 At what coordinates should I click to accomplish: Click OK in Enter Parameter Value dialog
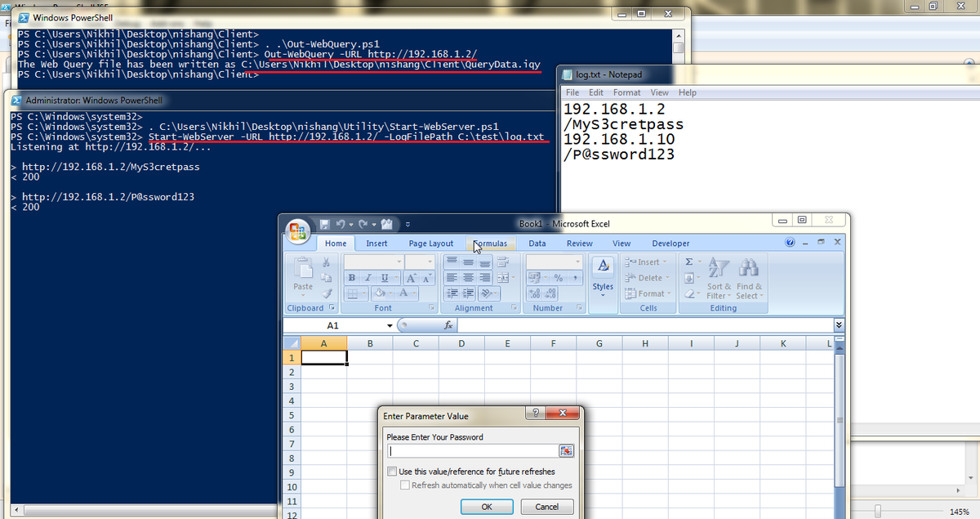487,507
